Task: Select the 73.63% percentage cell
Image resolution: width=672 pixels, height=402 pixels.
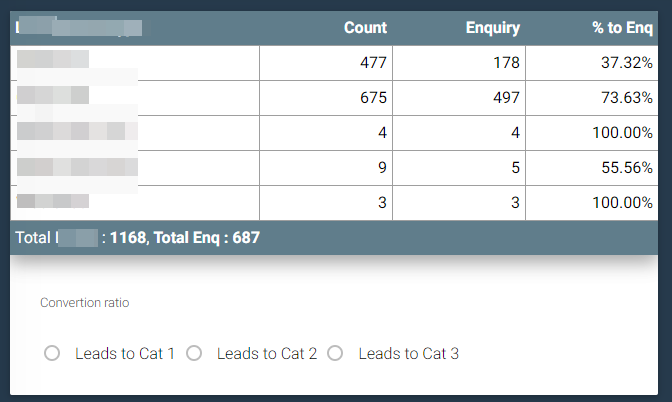Action: (x=626, y=98)
